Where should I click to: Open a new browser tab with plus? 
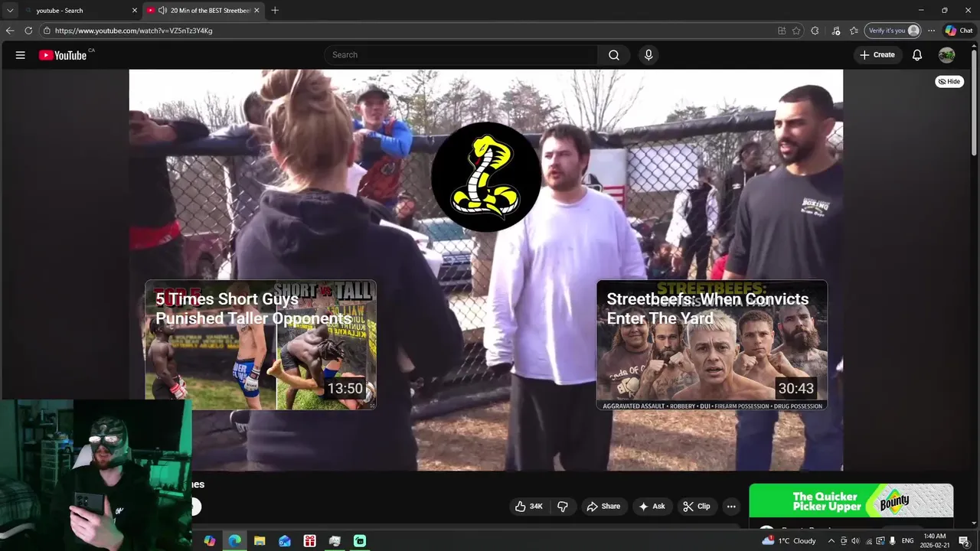tap(275, 10)
